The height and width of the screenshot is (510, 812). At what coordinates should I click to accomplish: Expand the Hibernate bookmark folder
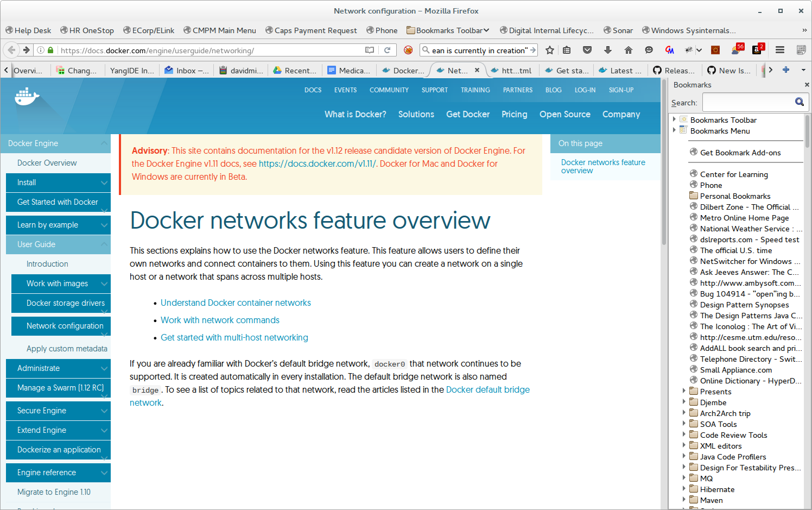pos(684,489)
